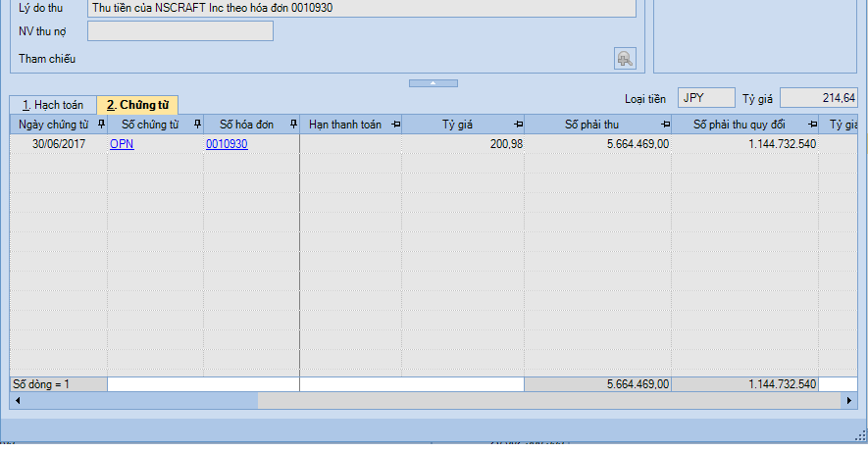Open invoice link 0010930
The height and width of the screenshot is (451, 868).
click(227, 144)
